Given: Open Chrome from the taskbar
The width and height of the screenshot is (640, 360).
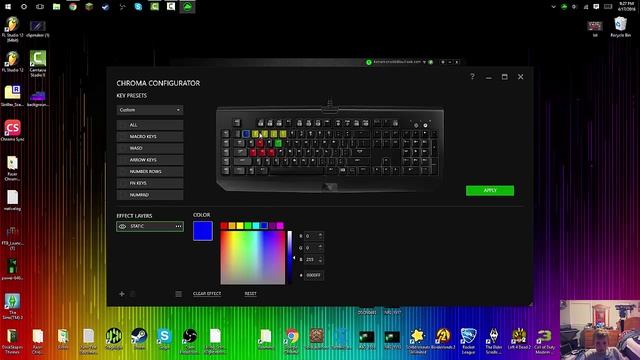Looking at the screenshot, I should 73,7.
